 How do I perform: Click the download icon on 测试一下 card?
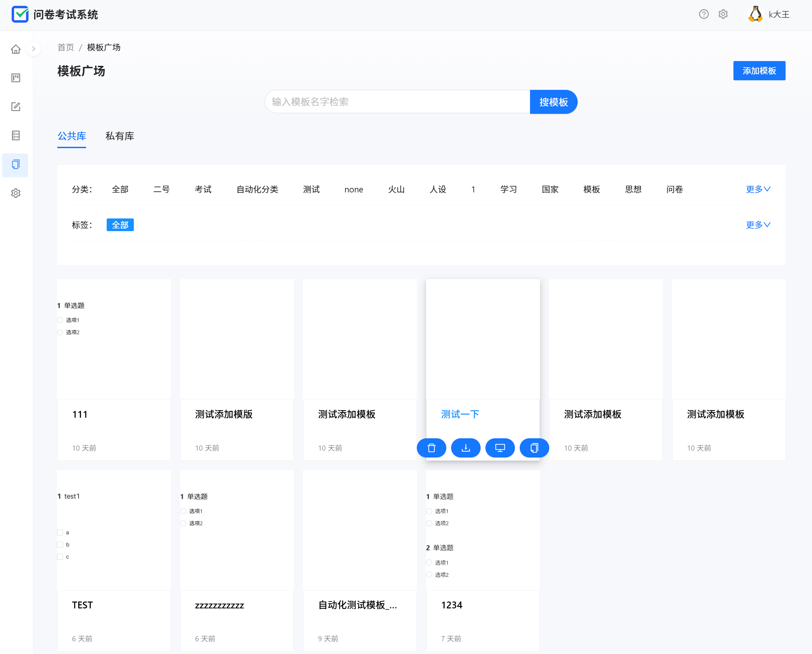(466, 448)
